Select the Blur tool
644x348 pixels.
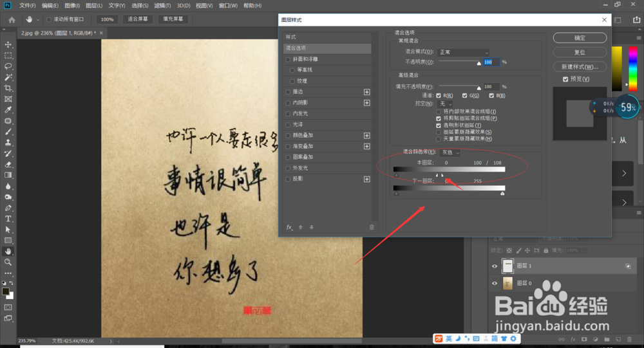[x=8, y=187]
